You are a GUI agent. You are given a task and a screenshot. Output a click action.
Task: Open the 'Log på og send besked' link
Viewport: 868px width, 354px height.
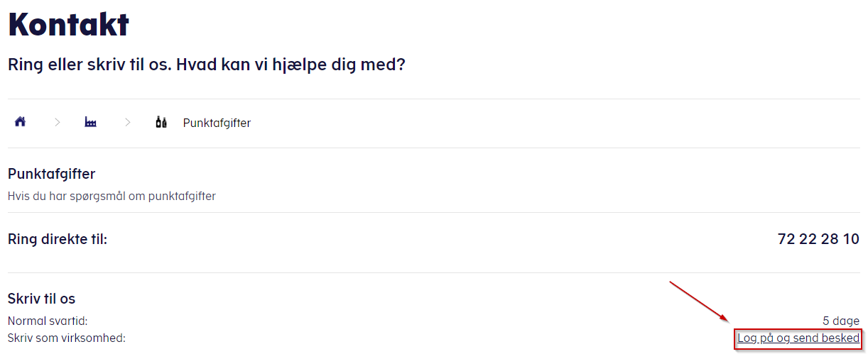(x=798, y=338)
